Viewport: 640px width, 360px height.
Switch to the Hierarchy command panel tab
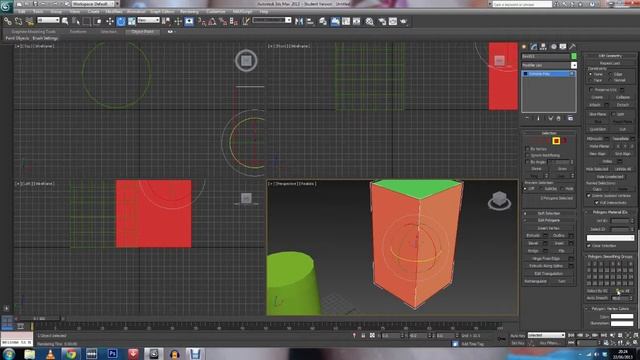543,47
